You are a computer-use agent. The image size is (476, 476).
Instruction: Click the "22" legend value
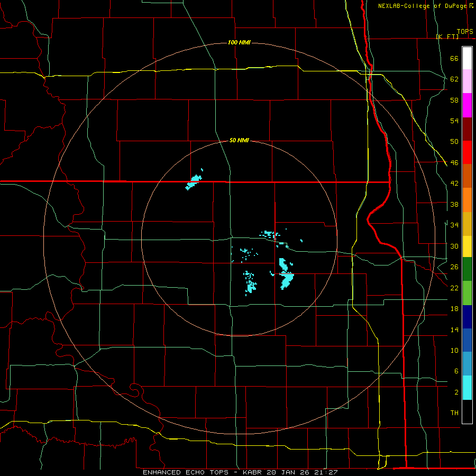click(x=454, y=288)
